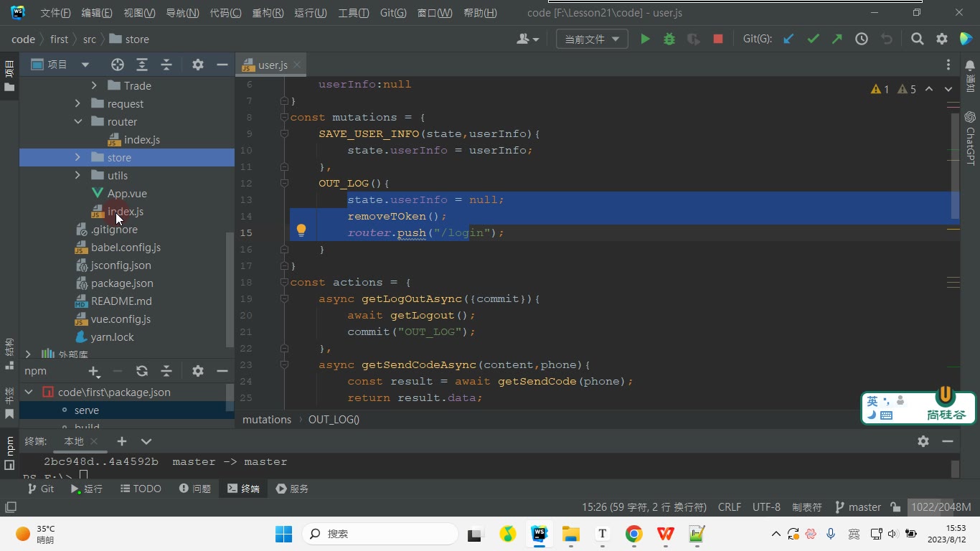Select opened file target icon in project panel
Screen dimensions: 980x551
(118, 65)
